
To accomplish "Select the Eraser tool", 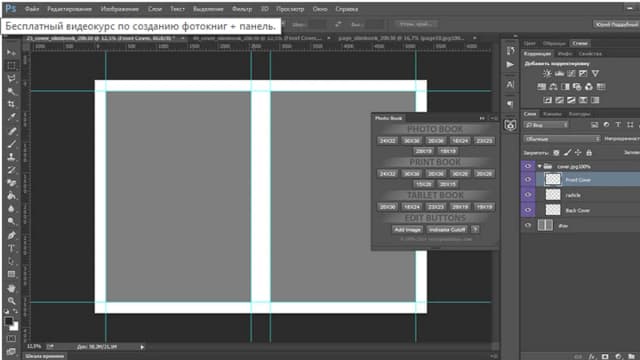I will click(11, 183).
